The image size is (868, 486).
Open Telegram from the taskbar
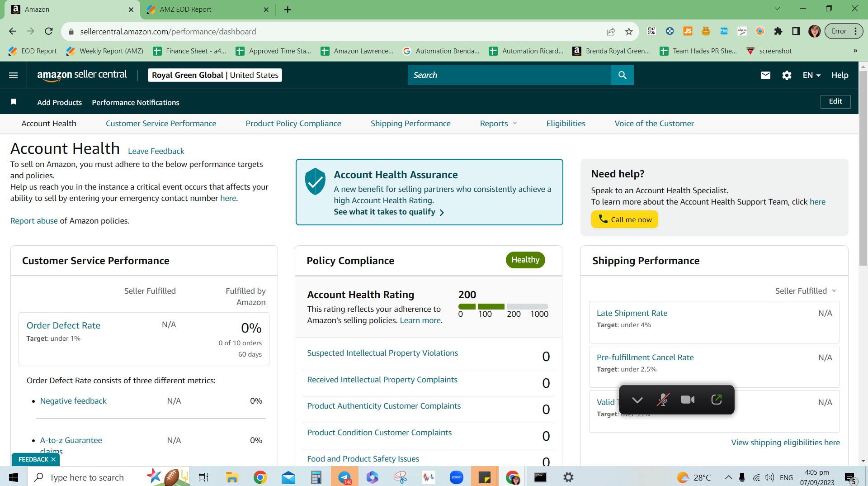click(344, 477)
